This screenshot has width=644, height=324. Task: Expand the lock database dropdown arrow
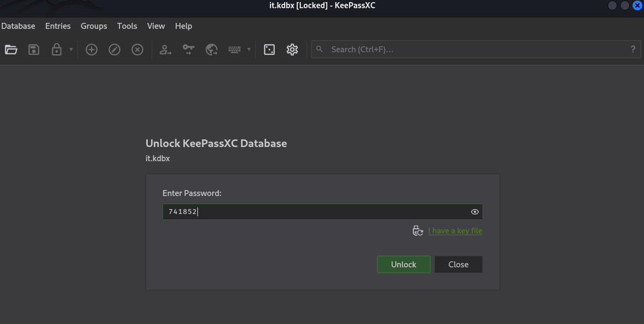[x=71, y=50]
